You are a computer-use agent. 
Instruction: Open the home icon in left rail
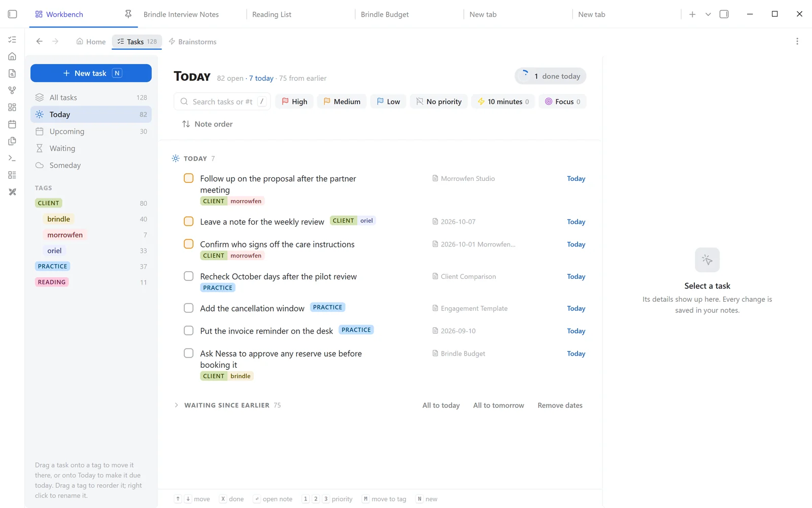coord(12,56)
